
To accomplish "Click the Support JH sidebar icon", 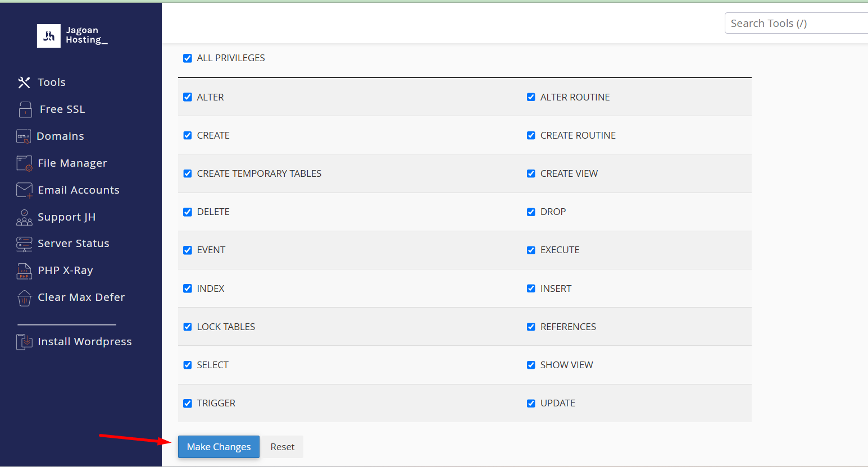I will coord(24,217).
